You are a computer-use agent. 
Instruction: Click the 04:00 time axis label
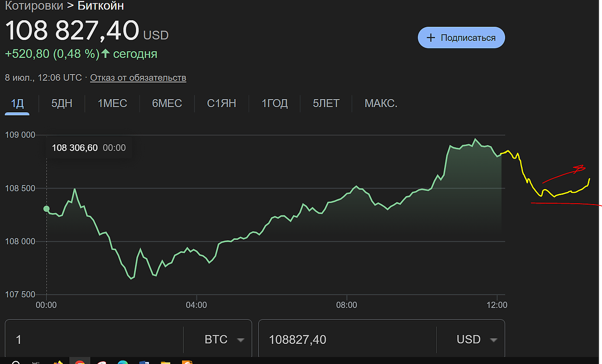click(196, 305)
